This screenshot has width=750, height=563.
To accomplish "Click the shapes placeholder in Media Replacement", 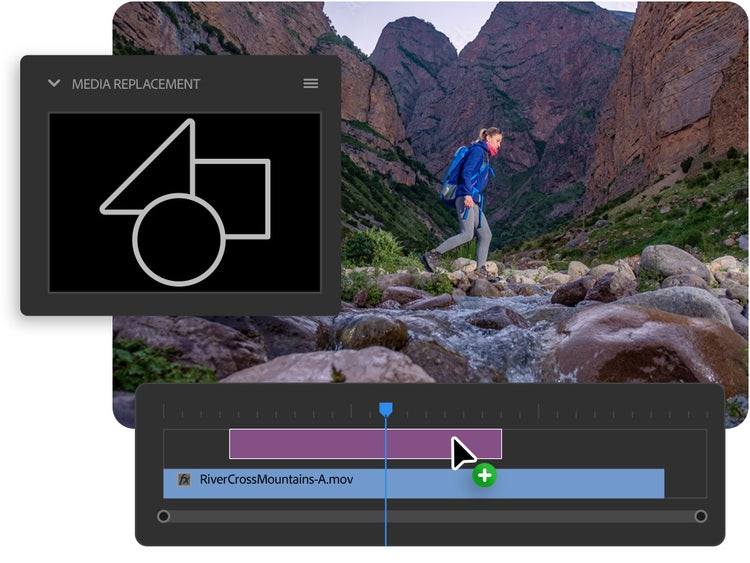I will [185, 202].
